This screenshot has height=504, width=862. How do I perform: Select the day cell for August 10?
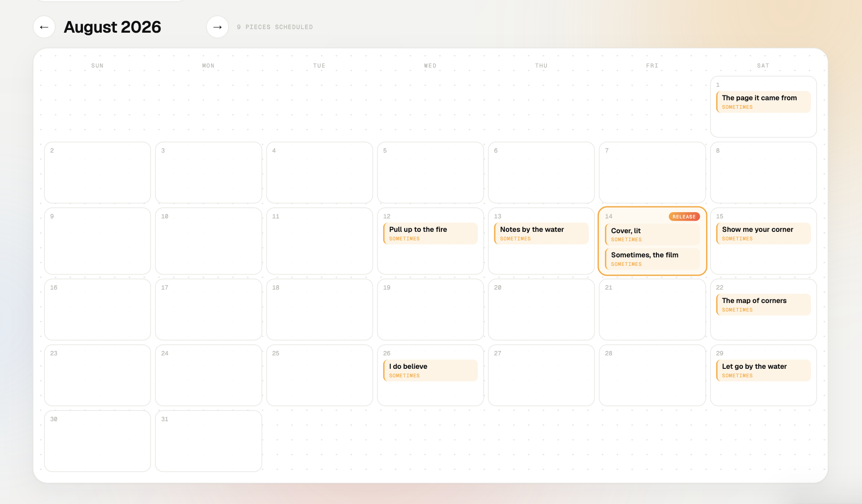(209, 241)
